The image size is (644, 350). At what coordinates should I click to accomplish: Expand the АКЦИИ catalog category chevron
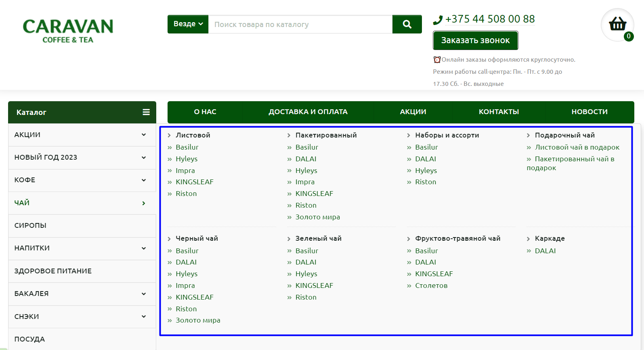tap(144, 135)
